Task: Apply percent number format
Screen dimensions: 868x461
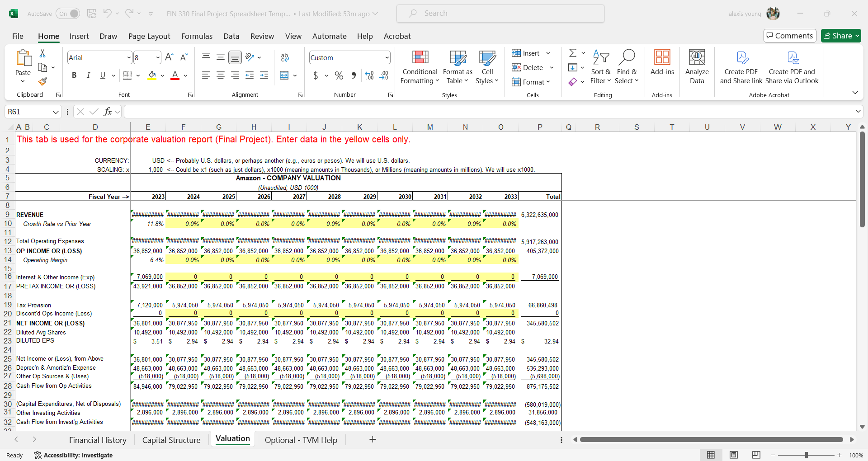Action: [x=339, y=75]
